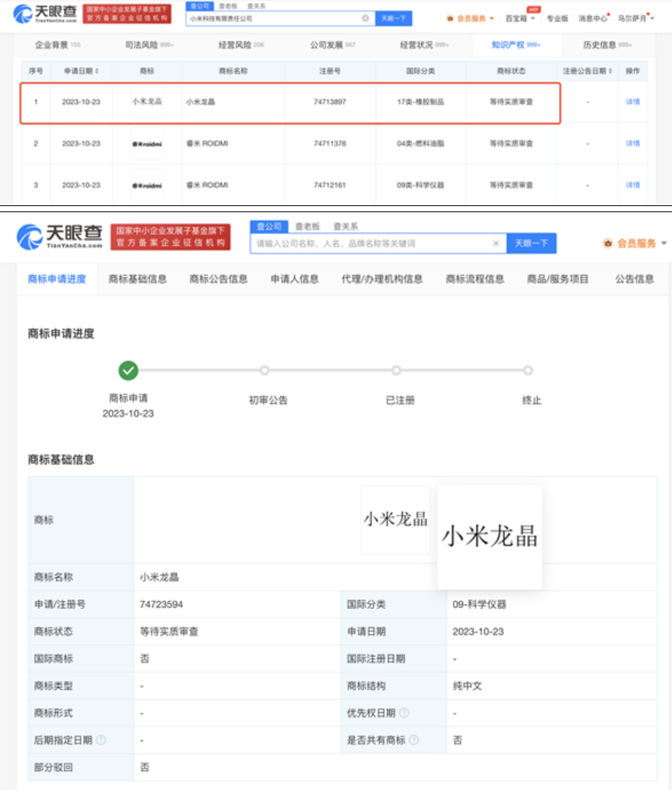
Task: Switch to the 历史信息 tab
Action: point(608,45)
